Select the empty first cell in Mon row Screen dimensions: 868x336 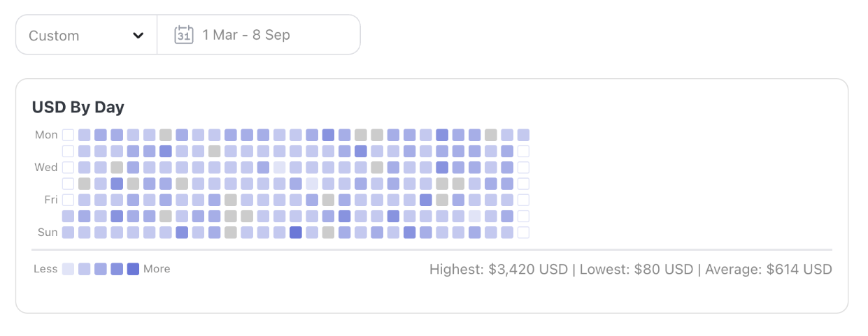68,135
